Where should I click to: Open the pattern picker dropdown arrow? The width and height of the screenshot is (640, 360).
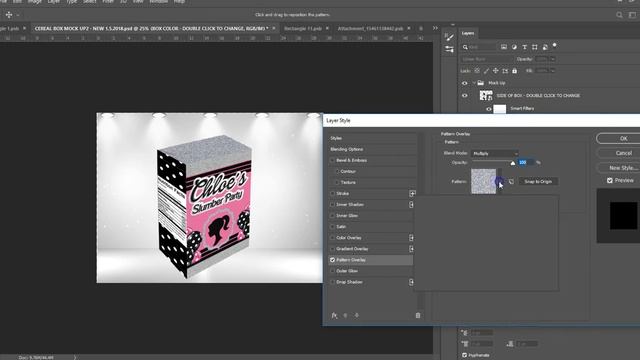[x=500, y=182]
